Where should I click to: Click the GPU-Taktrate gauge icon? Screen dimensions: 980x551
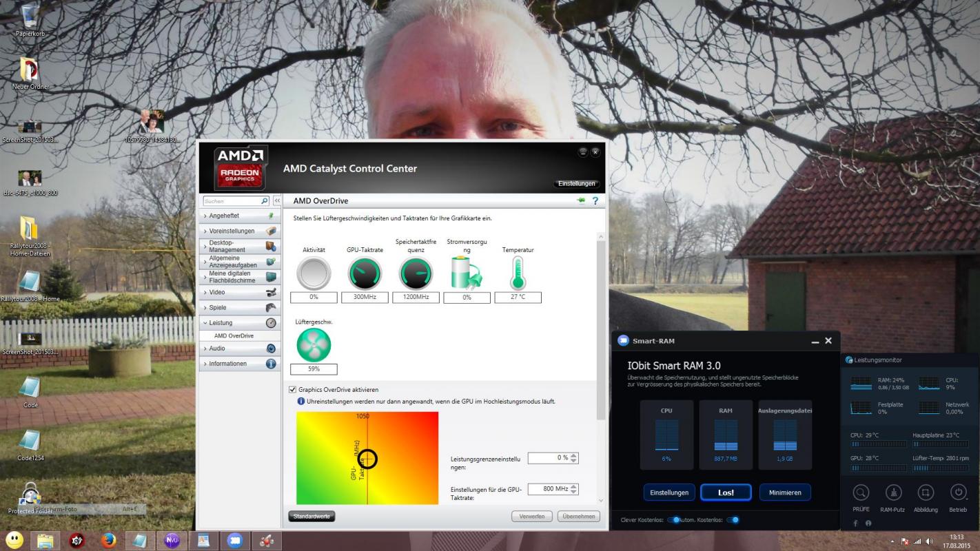tap(365, 273)
